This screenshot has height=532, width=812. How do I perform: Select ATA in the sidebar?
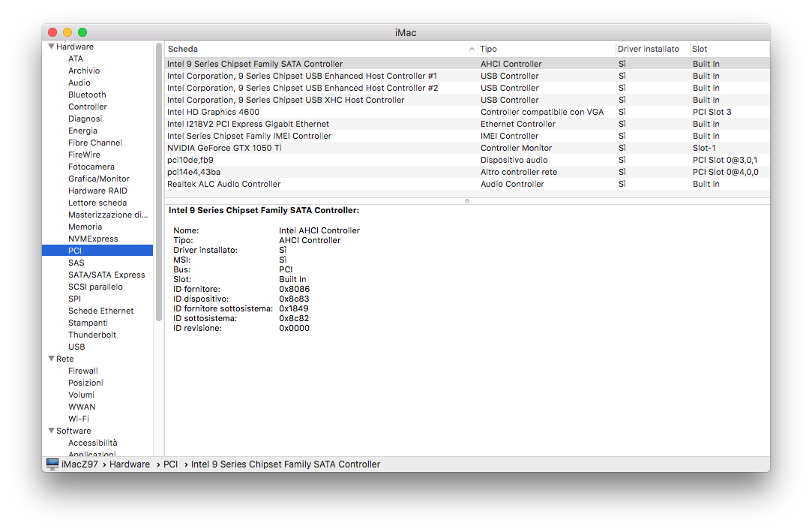[x=76, y=59]
